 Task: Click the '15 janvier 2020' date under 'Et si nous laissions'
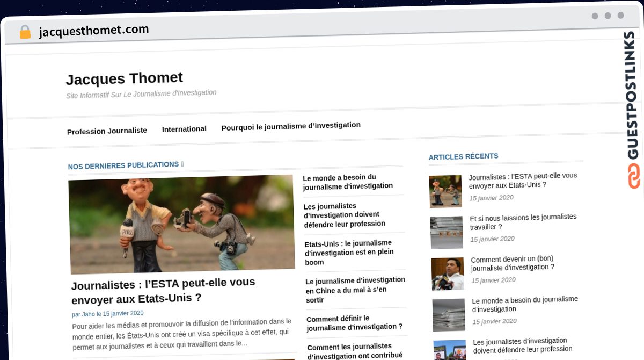(492, 239)
